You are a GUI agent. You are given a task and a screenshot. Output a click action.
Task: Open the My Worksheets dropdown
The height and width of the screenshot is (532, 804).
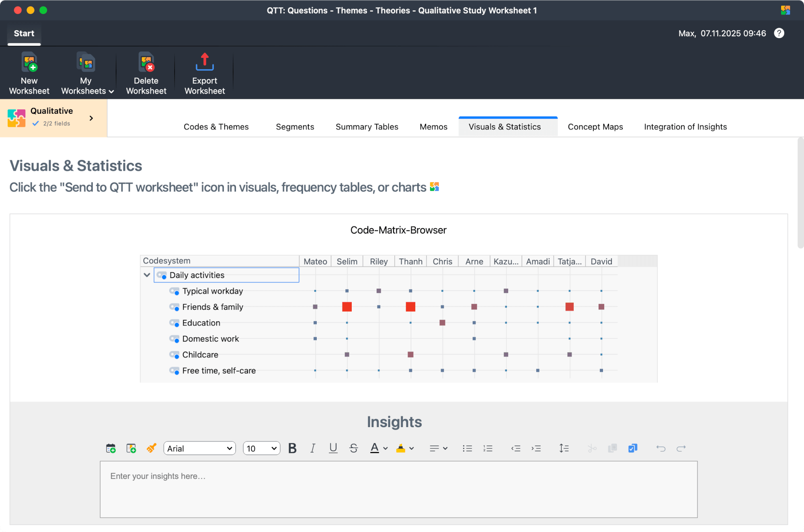86,72
